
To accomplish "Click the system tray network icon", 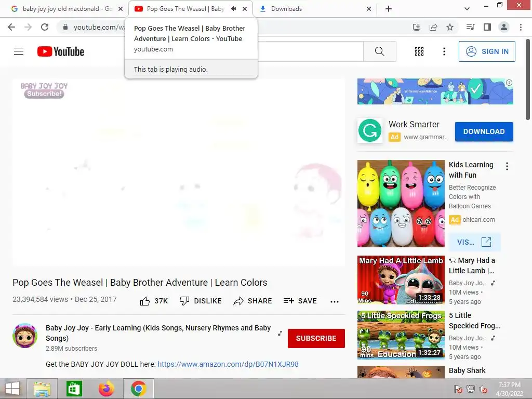I will (x=471, y=389).
